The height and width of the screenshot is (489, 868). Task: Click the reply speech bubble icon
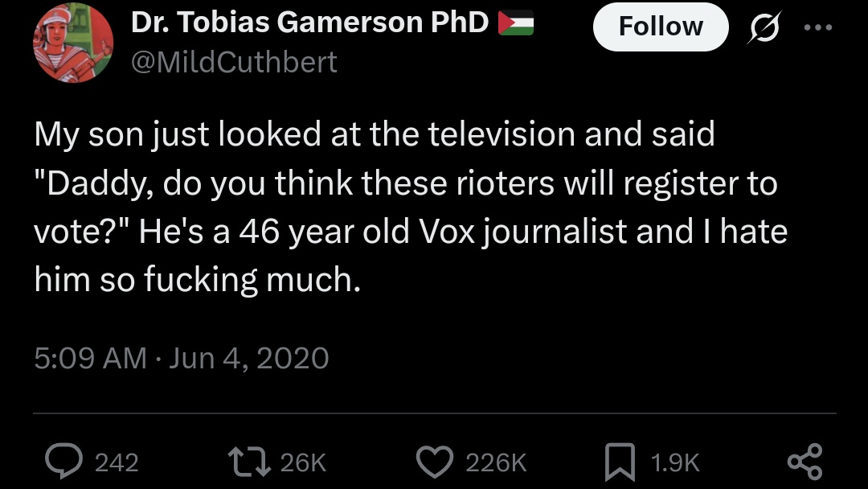(63, 462)
